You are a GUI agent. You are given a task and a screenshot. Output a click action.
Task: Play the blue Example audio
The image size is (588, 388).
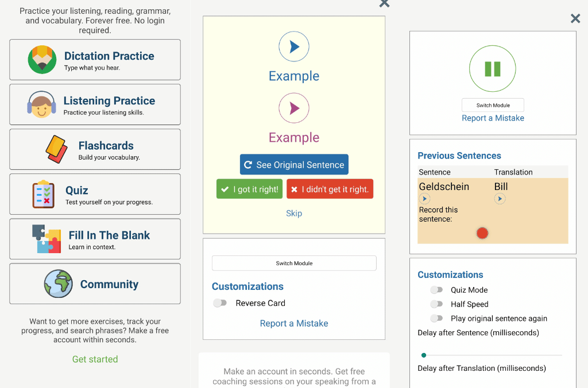tap(294, 47)
